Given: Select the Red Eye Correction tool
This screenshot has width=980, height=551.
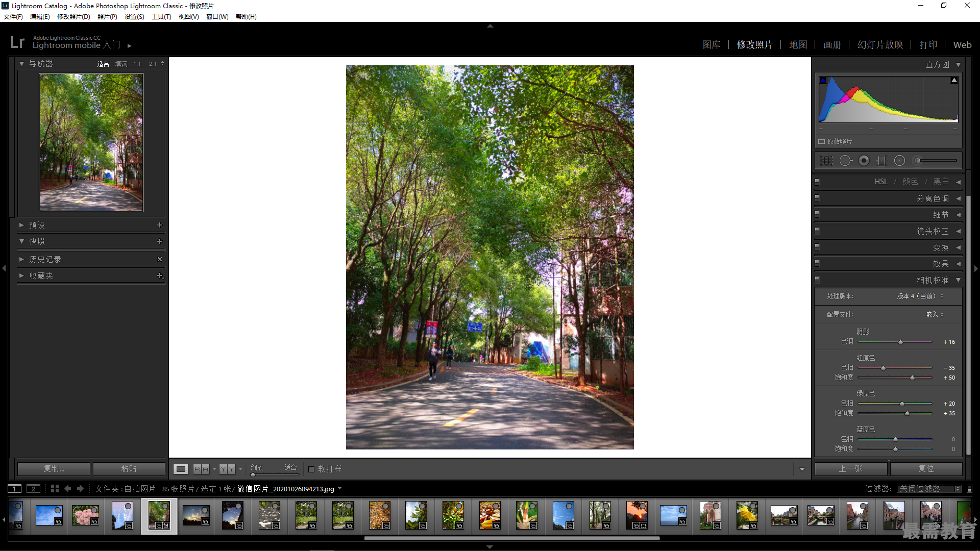Looking at the screenshot, I should [864, 161].
